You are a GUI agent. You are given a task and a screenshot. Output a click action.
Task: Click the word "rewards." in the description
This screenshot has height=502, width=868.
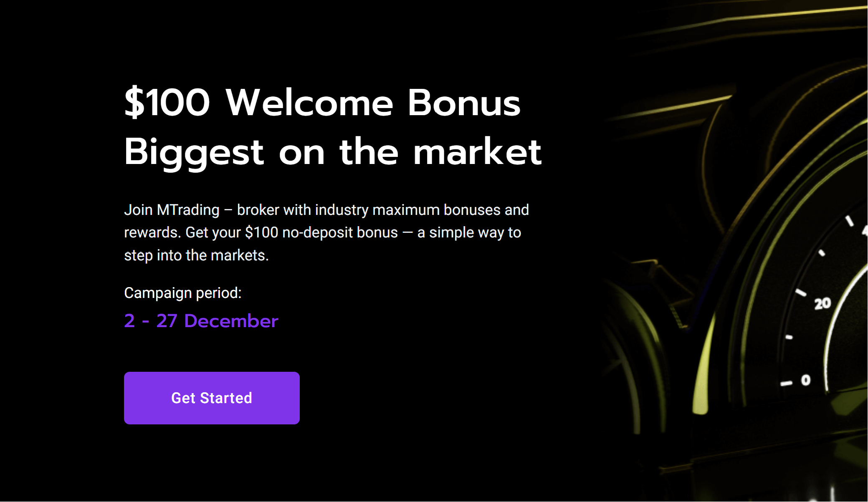click(152, 232)
